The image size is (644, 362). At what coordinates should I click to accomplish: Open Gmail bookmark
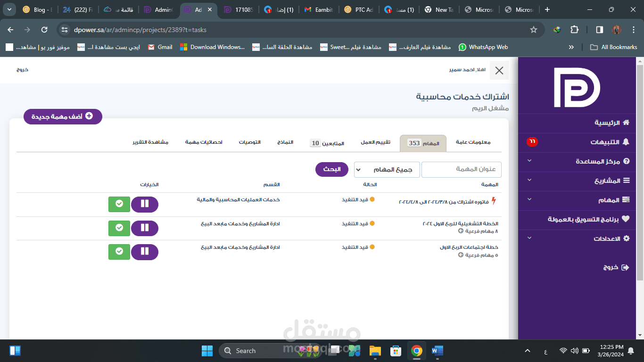160,47
